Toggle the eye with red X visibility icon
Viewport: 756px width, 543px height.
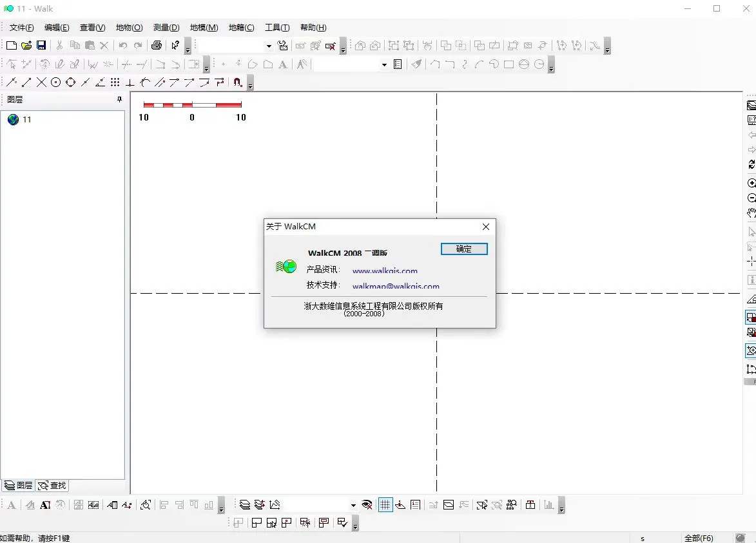coord(367,504)
